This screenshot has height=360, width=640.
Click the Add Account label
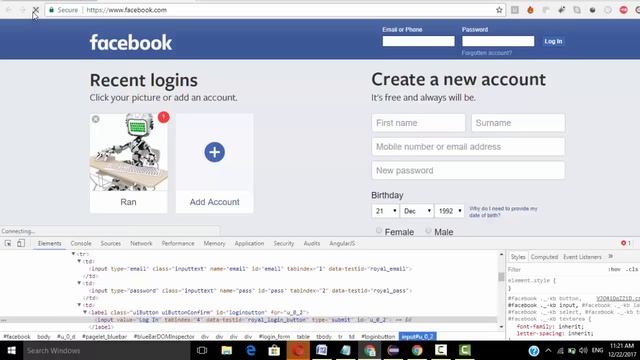click(214, 202)
